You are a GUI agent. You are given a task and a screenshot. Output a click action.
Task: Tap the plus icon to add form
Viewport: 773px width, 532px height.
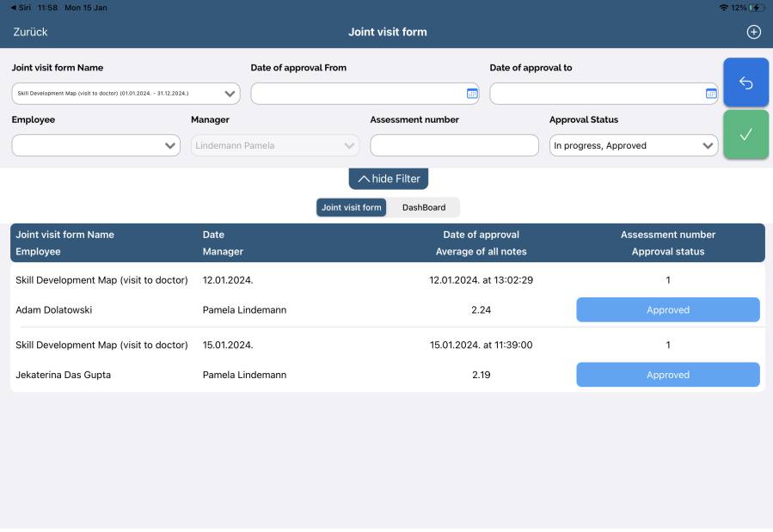point(753,32)
